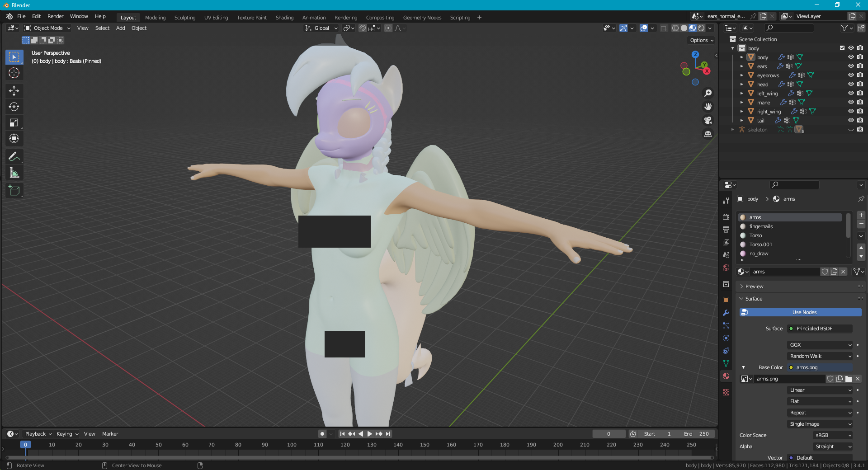The image size is (868, 470).
Task: Switch to UV Editing workspace tab
Action: 216,18
